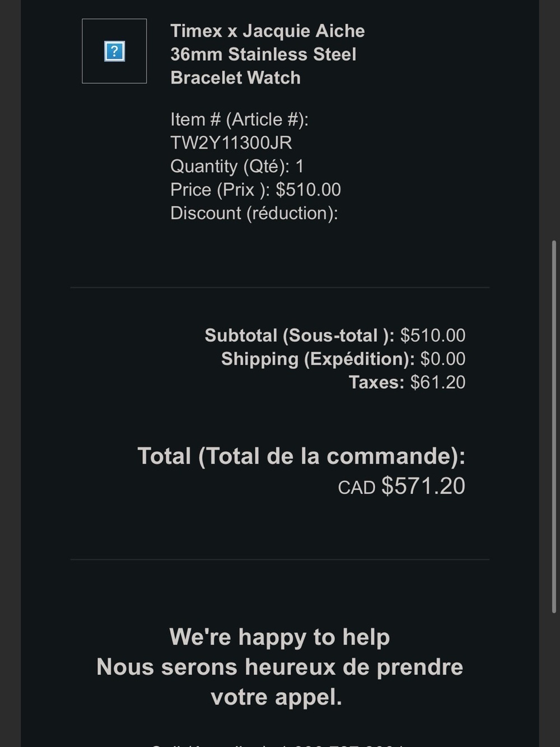Click the Taxes $61.20 line
This screenshot has width=560, height=747.
coord(407,383)
